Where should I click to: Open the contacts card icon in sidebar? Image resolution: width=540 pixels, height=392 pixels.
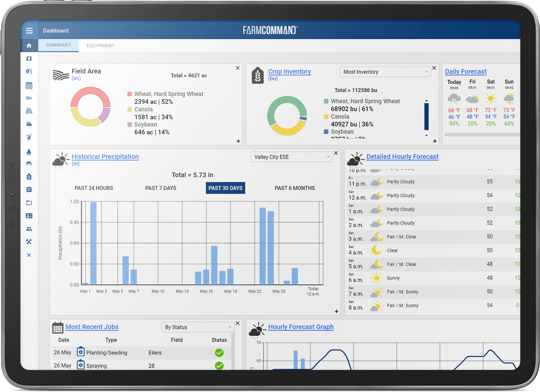click(x=29, y=216)
